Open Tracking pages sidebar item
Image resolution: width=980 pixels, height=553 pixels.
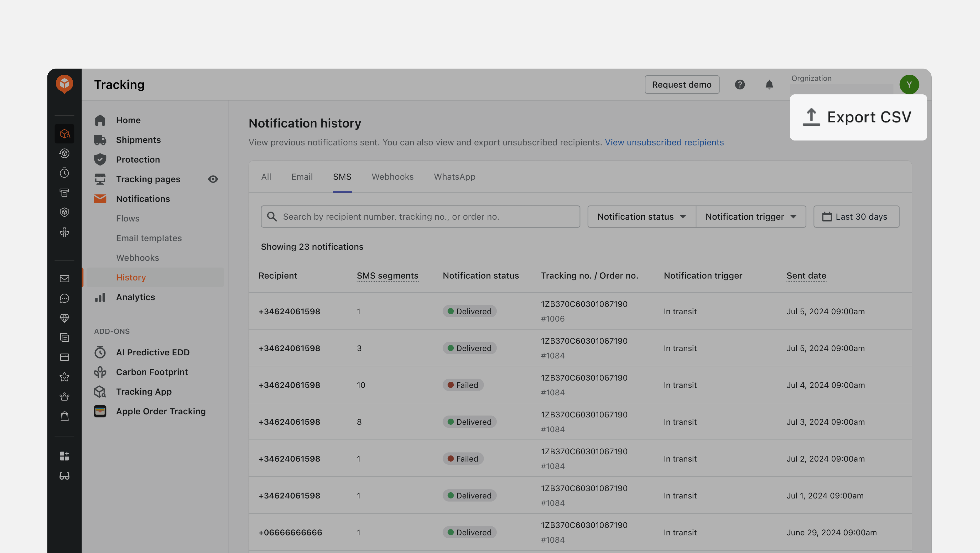pyautogui.click(x=148, y=179)
